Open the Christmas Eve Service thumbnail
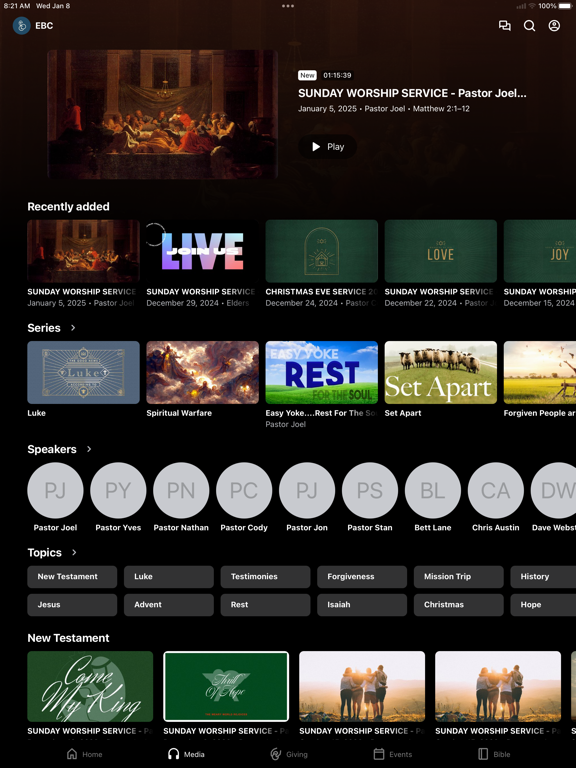The width and height of the screenshot is (576, 768). tap(321, 251)
